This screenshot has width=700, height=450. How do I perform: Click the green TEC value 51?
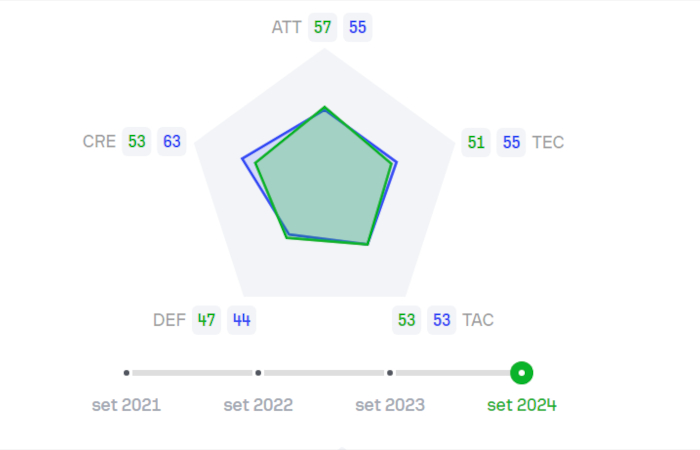pyautogui.click(x=476, y=142)
